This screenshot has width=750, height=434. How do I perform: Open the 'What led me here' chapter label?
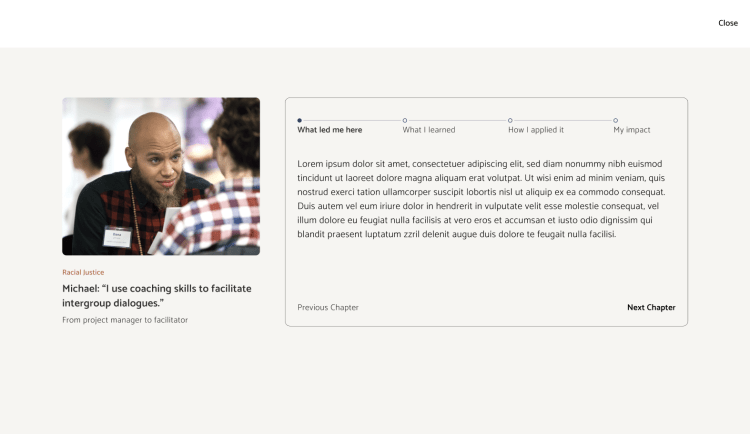329,130
